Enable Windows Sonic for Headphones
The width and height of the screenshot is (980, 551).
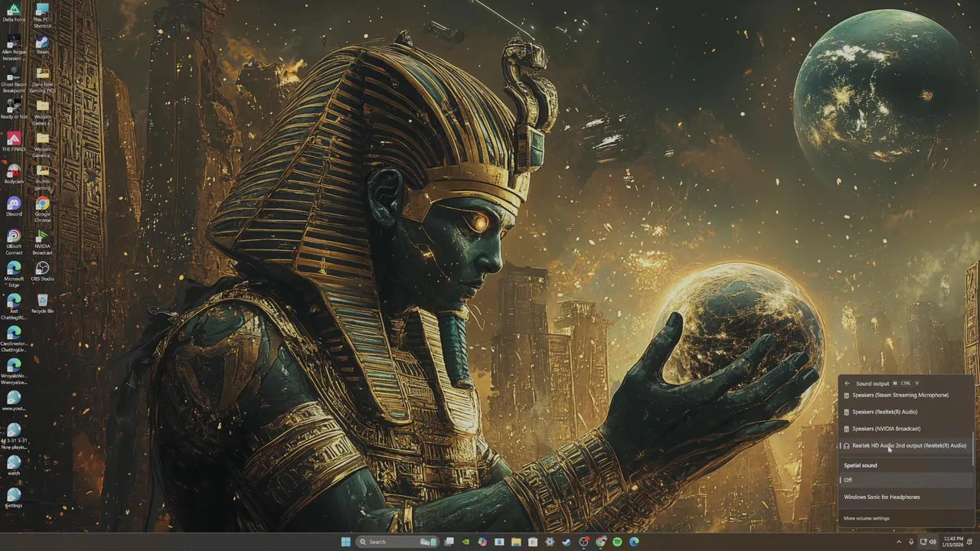click(906, 497)
